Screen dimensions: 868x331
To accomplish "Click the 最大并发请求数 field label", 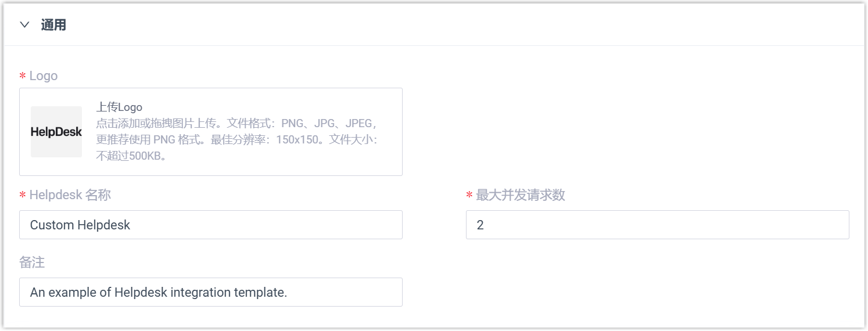I will [x=520, y=195].
